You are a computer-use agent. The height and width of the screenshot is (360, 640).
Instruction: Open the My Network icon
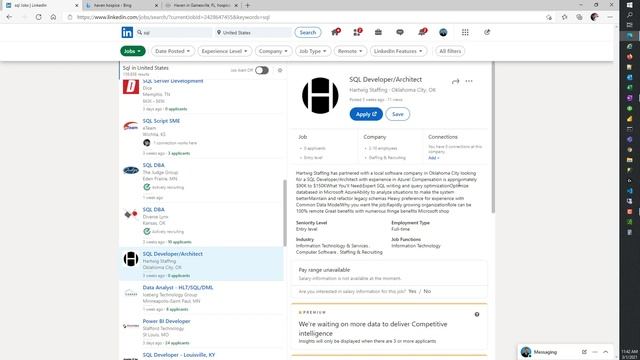(358, 32)
